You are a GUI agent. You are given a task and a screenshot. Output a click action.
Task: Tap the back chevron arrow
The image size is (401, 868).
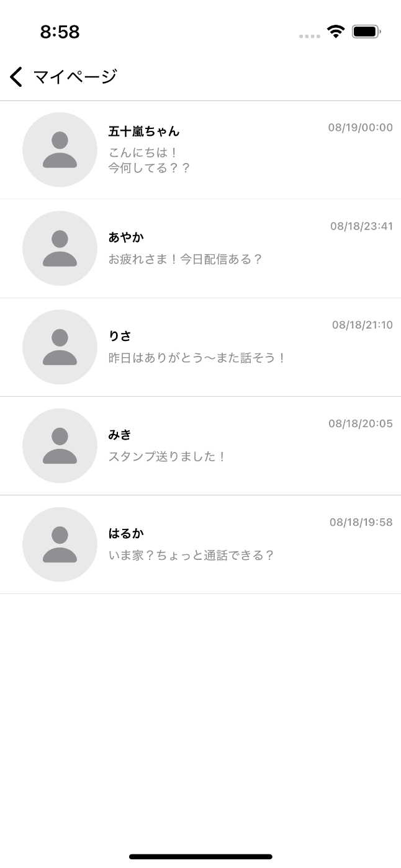(16, 77)
